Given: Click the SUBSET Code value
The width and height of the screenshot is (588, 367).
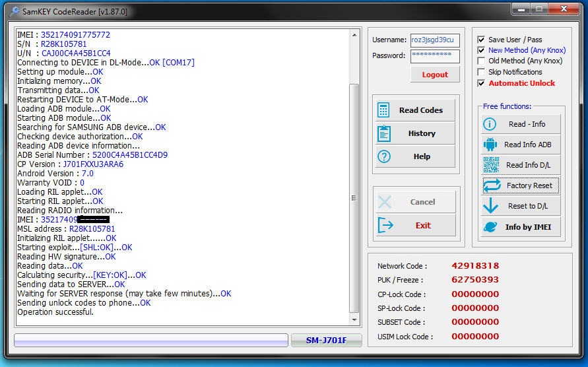Looking at the screenshot, I should tap(475, 321).
